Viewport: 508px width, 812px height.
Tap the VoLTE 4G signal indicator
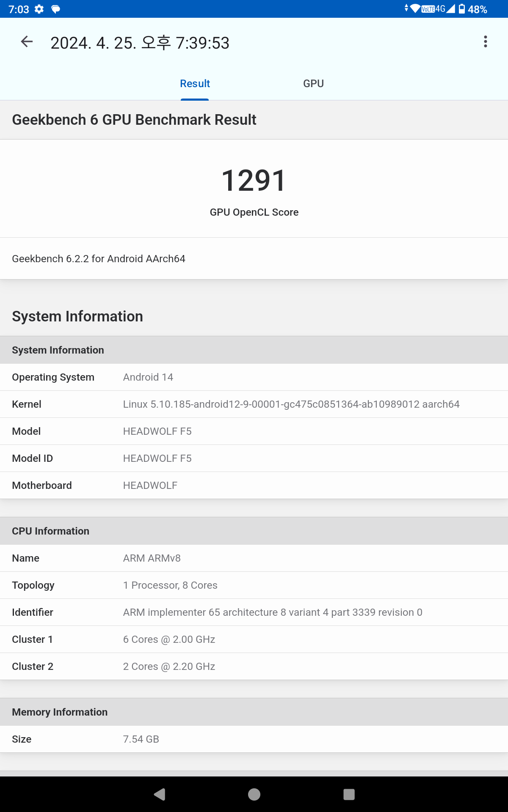pos(438,8)
